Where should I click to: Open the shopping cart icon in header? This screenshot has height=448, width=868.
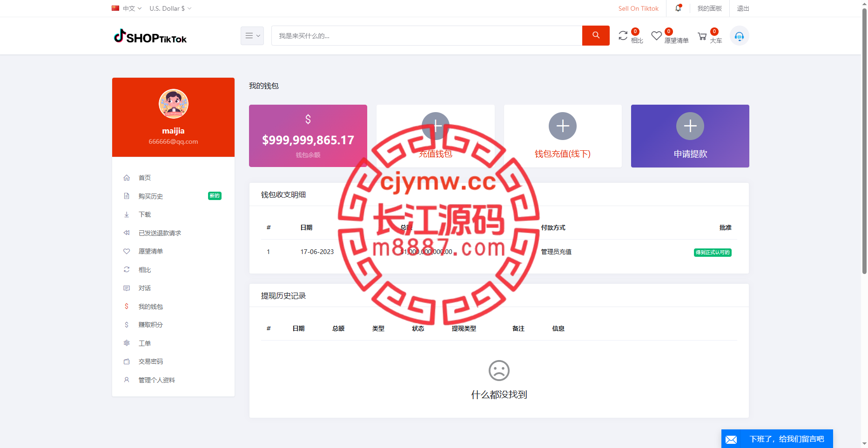702,36
